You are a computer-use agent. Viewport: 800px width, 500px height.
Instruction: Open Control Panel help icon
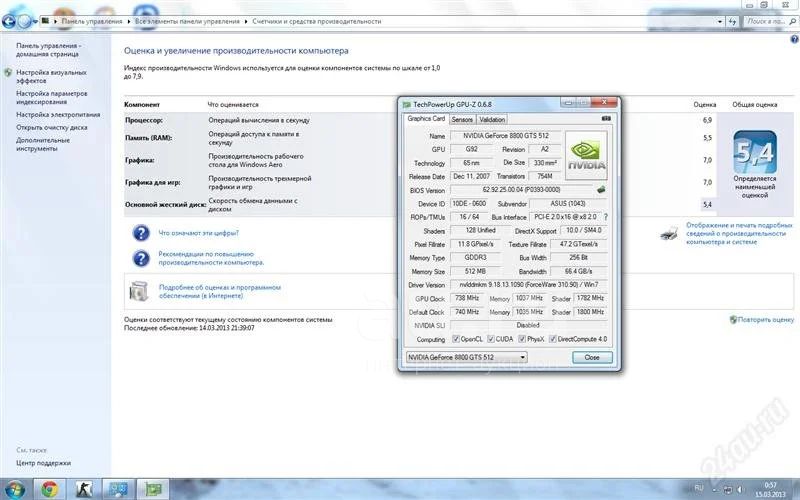[x=794, y=39]
